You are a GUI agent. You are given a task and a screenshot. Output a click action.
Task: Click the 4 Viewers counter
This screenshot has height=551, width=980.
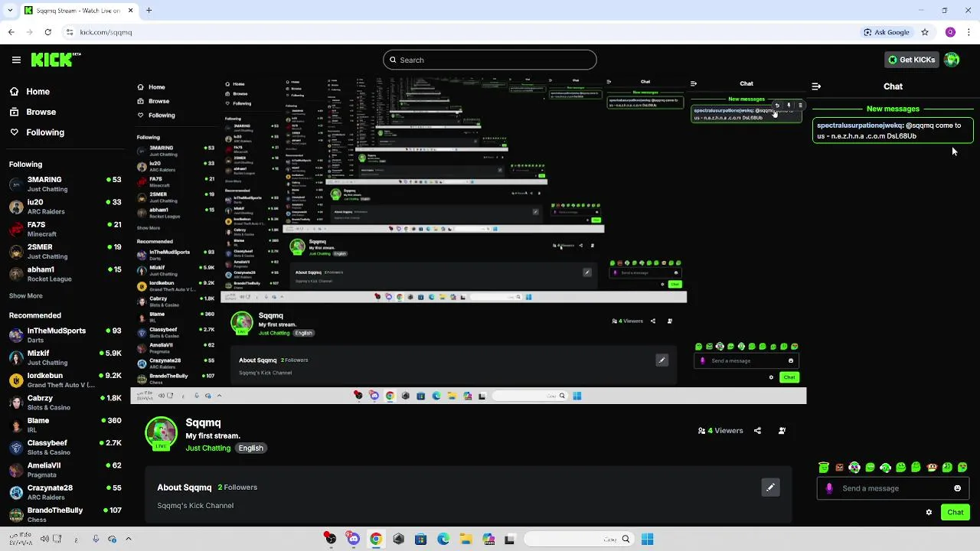click(720, 431)
